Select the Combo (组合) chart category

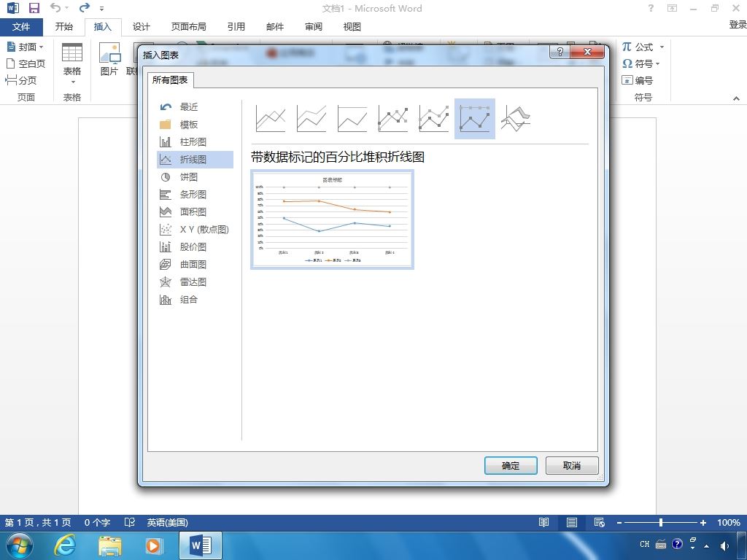[195, 300]
